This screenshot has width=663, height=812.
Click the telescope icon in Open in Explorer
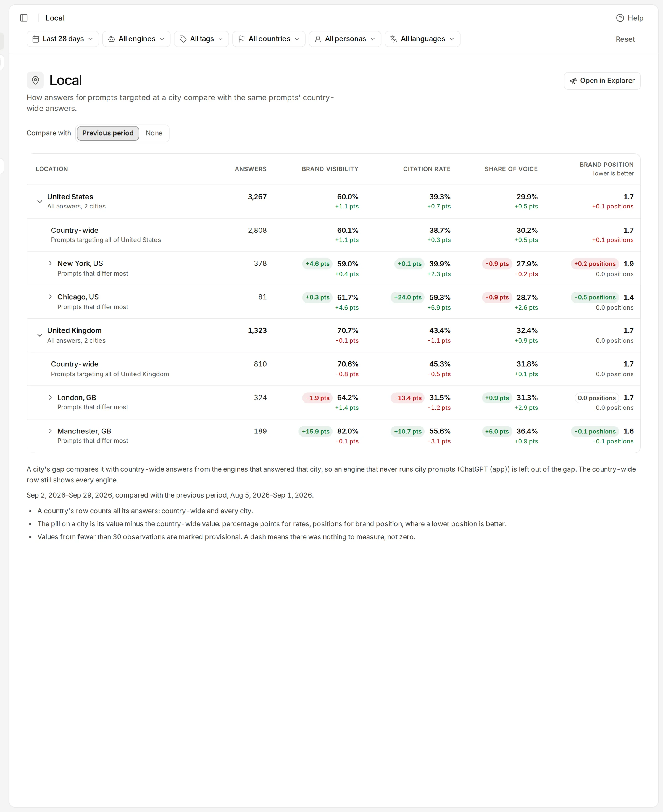[x=573, y=81]
